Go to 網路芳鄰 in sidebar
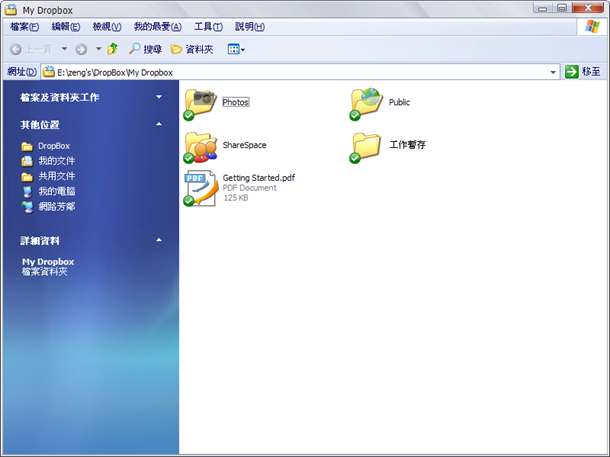Viewport: 610px width, 457px height. point(56,207)
